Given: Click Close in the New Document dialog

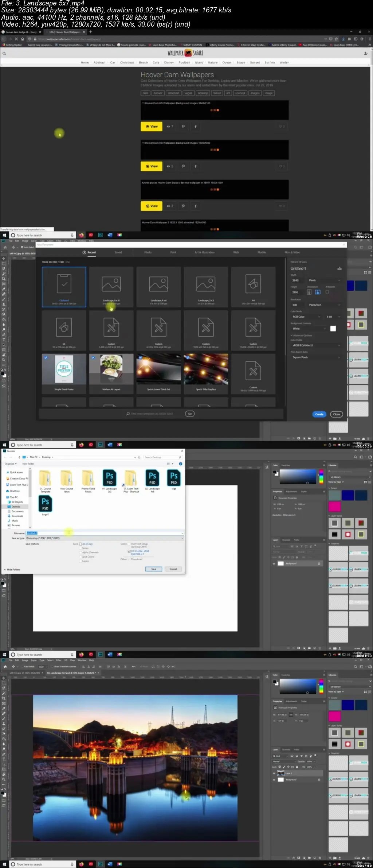Looking at the screenshot, I should coord(337,414).
